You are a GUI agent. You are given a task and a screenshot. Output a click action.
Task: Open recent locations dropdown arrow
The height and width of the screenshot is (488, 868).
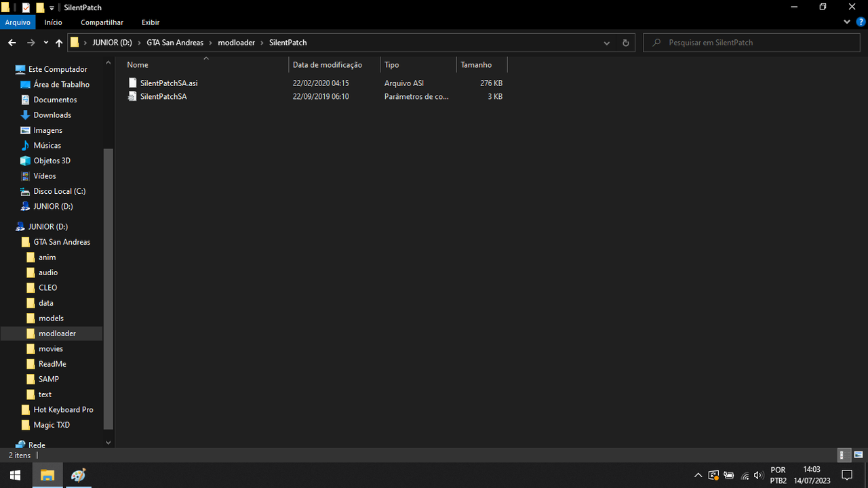(46, 42)
